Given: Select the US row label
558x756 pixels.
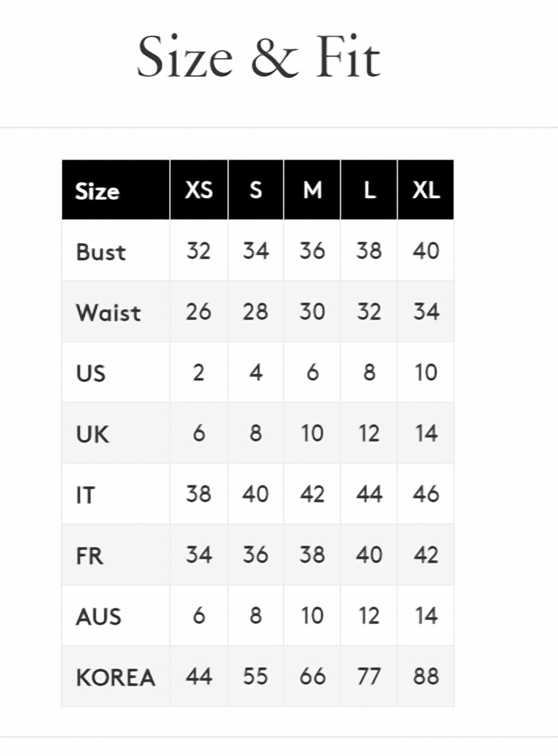Looking at the screenshot, I should (x=91, y=373).
